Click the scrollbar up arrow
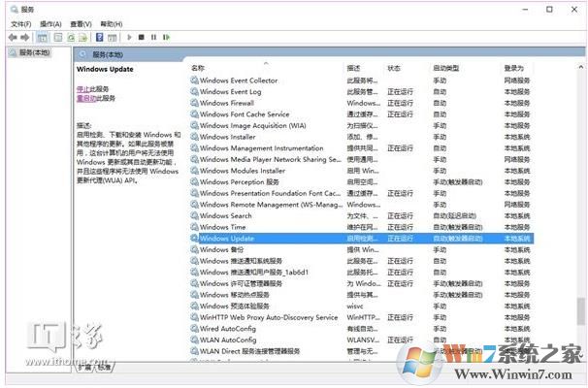588x388 pixels. pyautogui.click(x=581, y=67)
